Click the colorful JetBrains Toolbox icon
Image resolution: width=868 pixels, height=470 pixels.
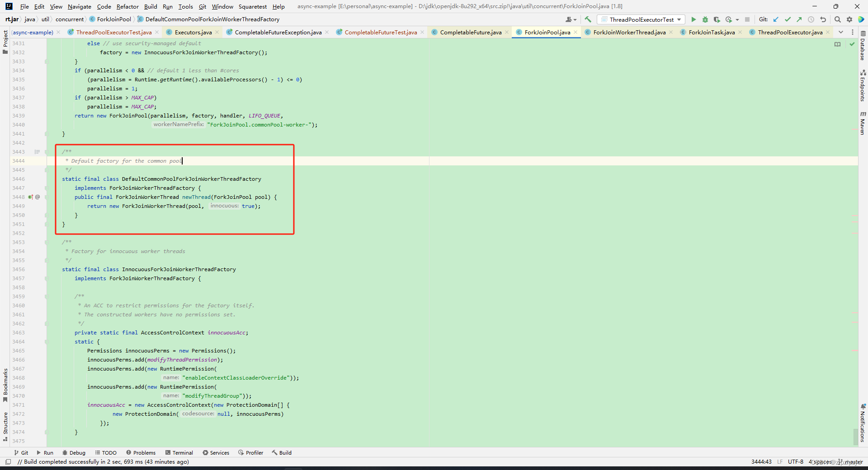[x=861, y=19]
